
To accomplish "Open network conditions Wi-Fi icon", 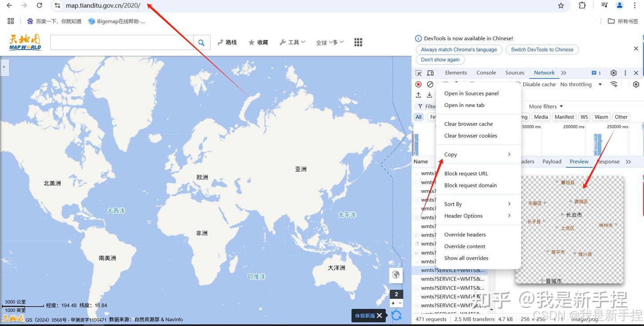I will pos(614,84).
